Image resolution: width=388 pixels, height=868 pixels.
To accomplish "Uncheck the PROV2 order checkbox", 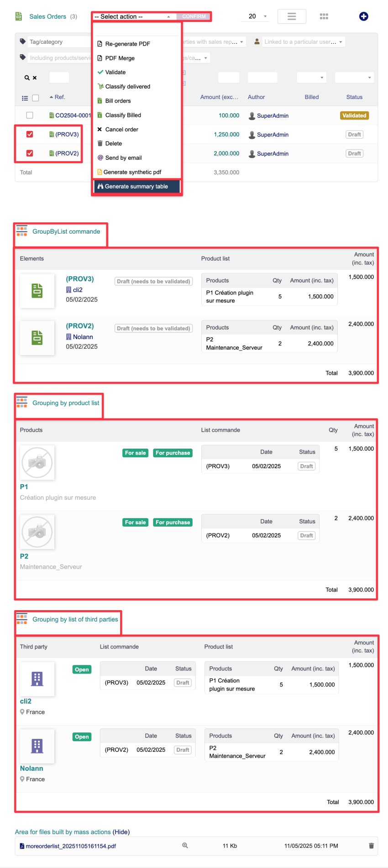I will point(30,153).
